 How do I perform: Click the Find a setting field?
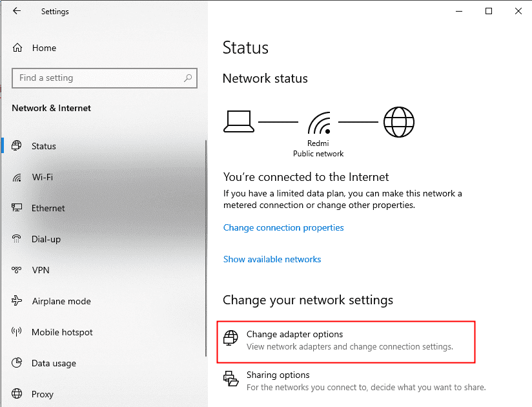pyautogui.click(x=97, y=78)
